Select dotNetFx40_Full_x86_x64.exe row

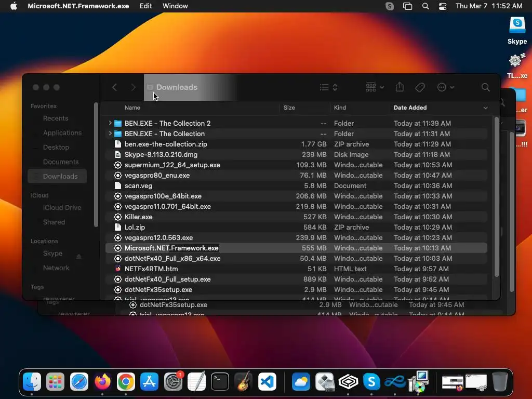(296, 259)
